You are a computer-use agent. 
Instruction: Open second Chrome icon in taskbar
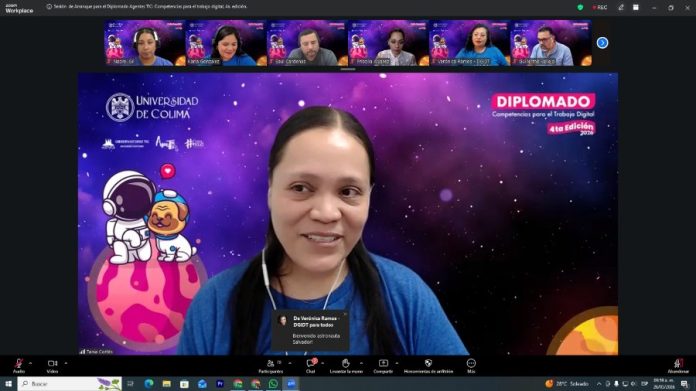256,384
